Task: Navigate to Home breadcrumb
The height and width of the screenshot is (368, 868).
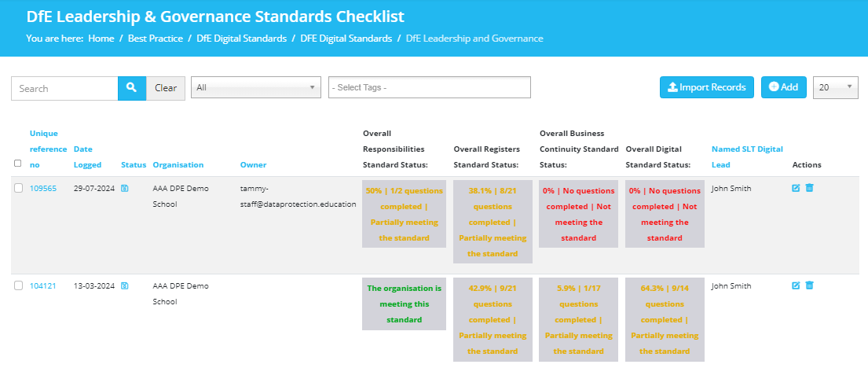Action: (101, 39)
